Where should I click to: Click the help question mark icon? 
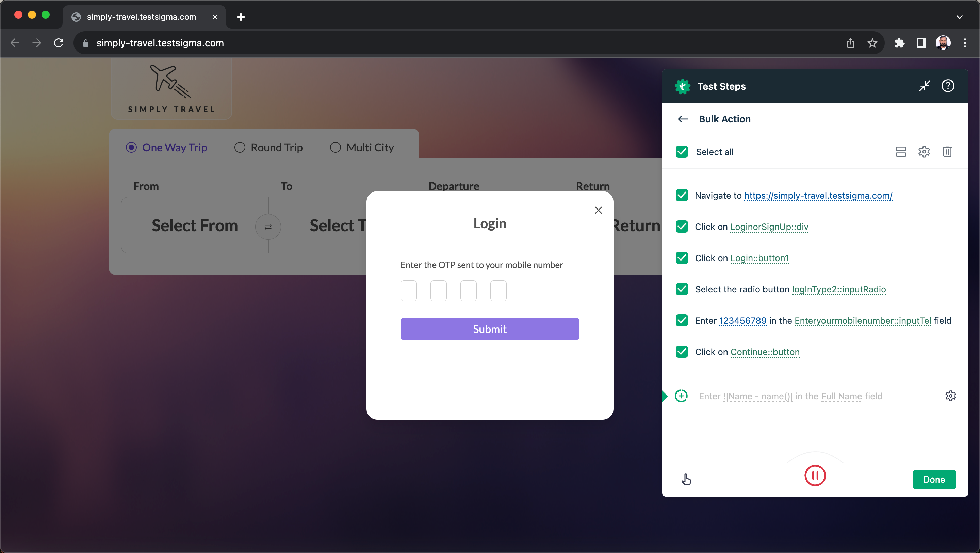[x=948, y=86]
